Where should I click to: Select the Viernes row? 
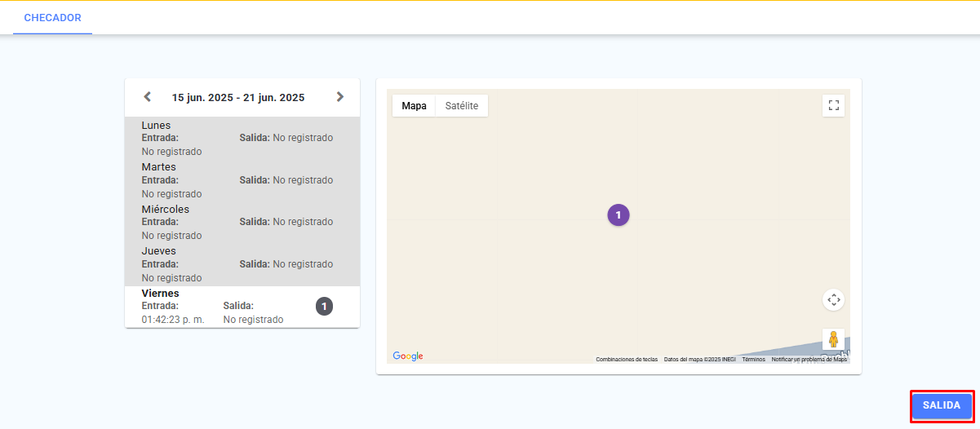coord(242,307)
